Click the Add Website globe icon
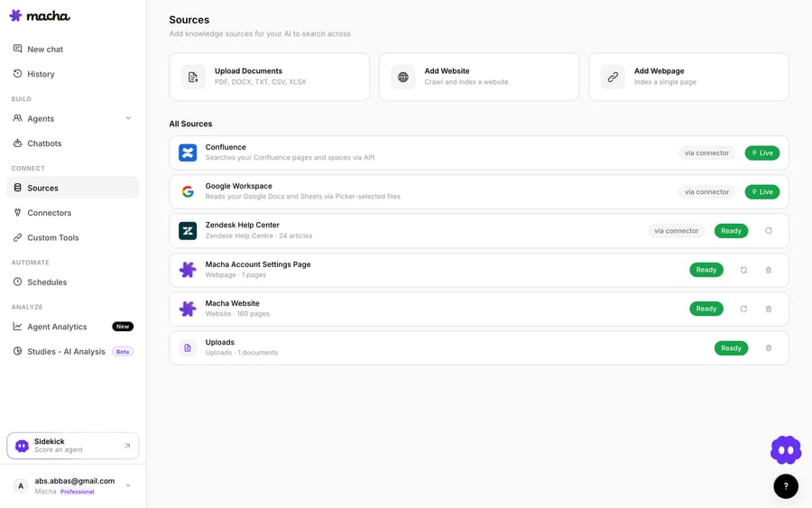812x508 pixels. pyautogui.click(x=403, y=78)
